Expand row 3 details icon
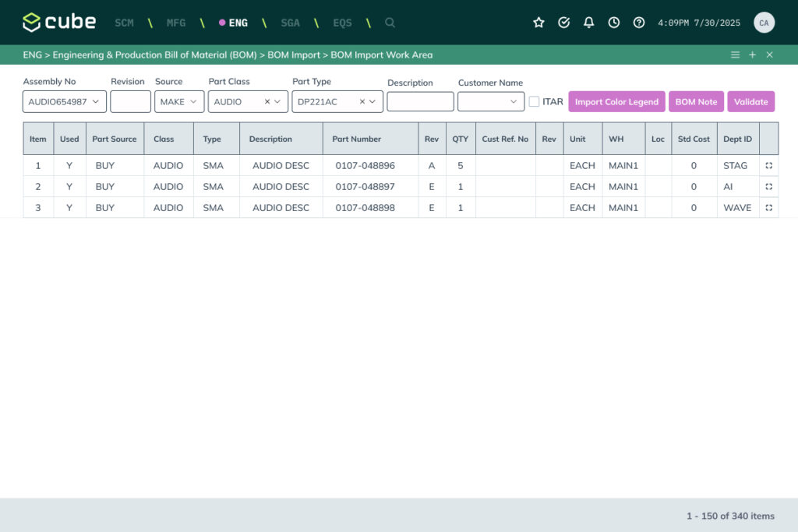 pyautogui.click(x=768, y=208)
